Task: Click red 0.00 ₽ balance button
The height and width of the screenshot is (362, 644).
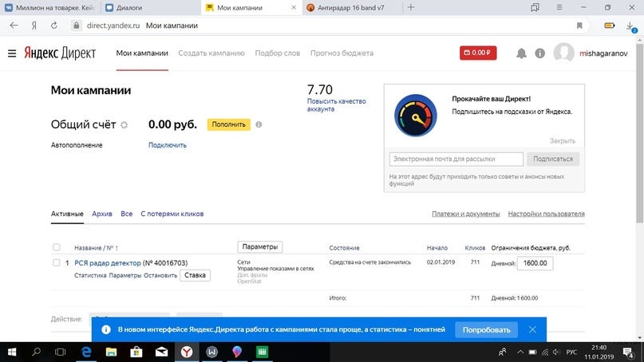Action: pos(478,53)
